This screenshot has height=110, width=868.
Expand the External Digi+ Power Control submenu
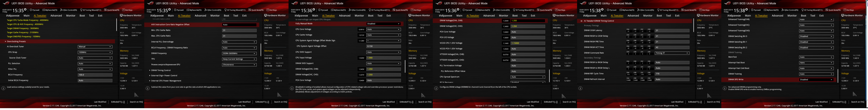pyautogui.click(x=164, y=75)
